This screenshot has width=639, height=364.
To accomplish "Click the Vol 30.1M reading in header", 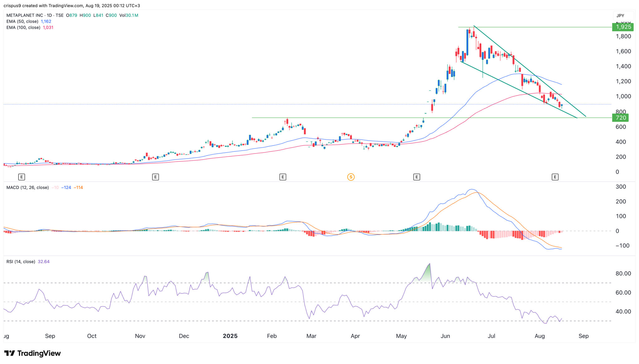I will [129, 15].
